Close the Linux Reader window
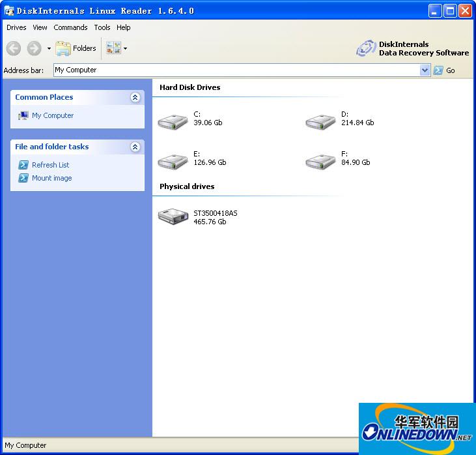The height and width of the screenshot is (455, 476). pos(465,11)
